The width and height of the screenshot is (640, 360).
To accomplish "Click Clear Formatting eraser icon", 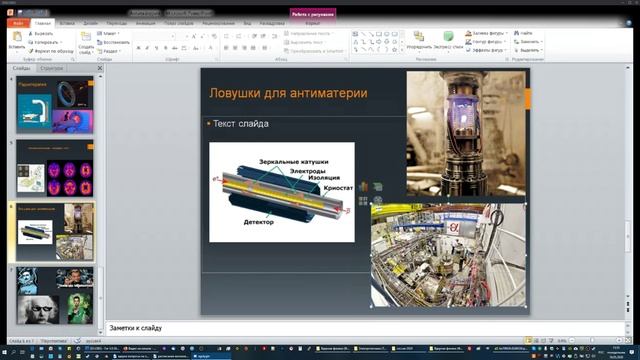I will pyautogui.click(x=214, y=36).
